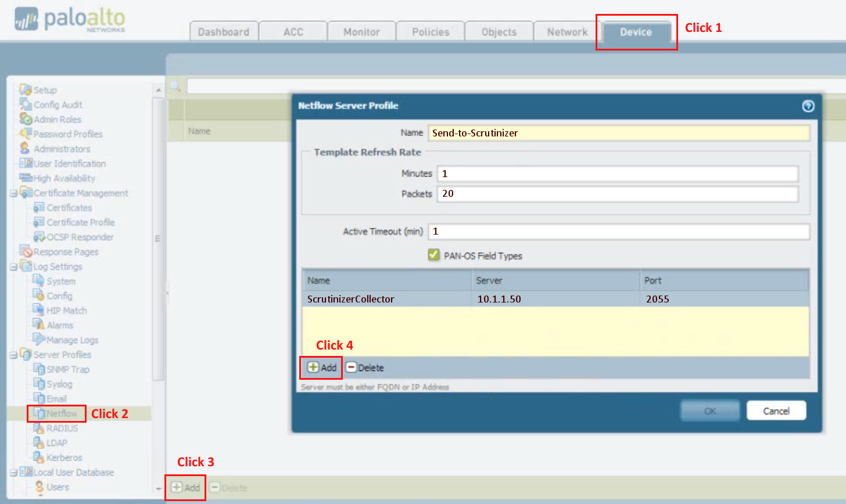Click the minus icon beside Delete in dialog
This screenshot has width=846, height=504.
pyautogui.click(x=351, y=368)
